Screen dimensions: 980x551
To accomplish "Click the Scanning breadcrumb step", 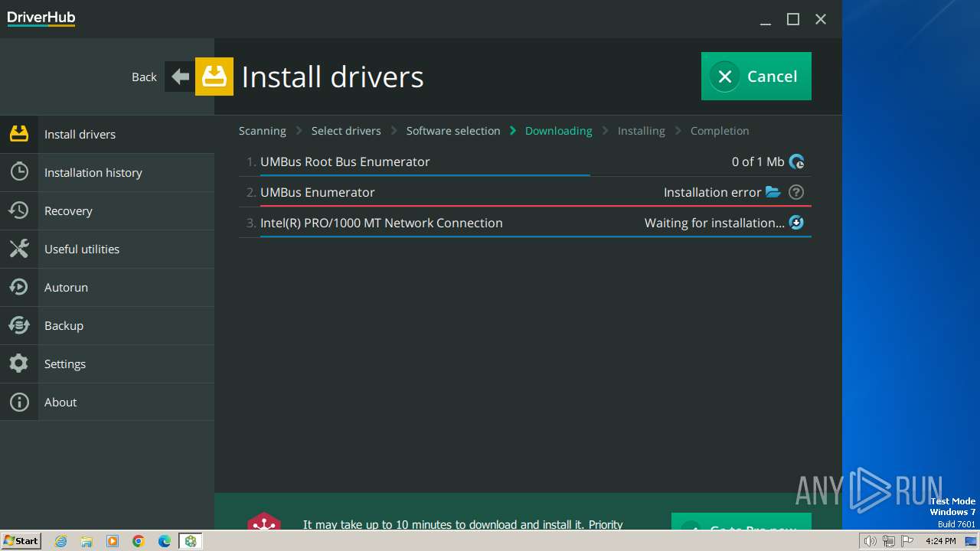I will 263,131.
